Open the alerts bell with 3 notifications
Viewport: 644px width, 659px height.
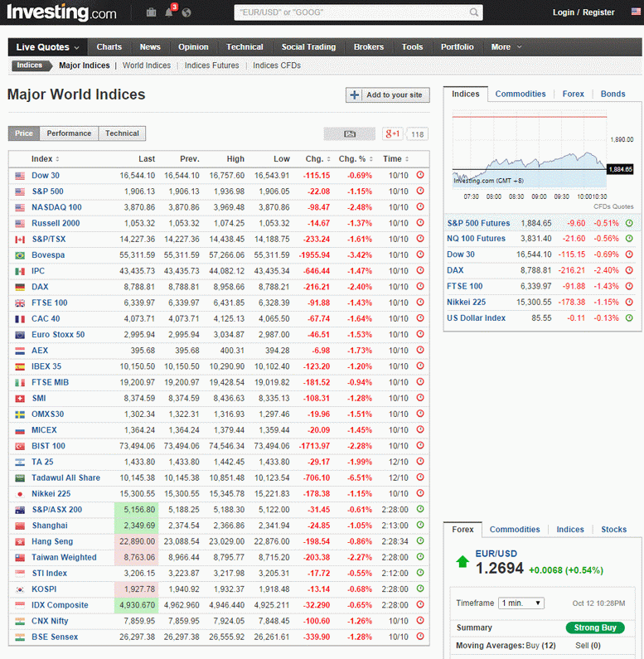point(169,12)
